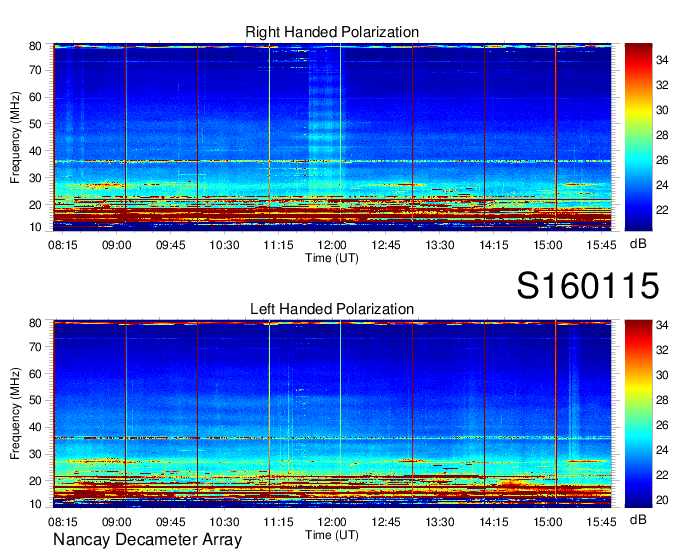Click the 'Left Handed Polarization' title

332,309
